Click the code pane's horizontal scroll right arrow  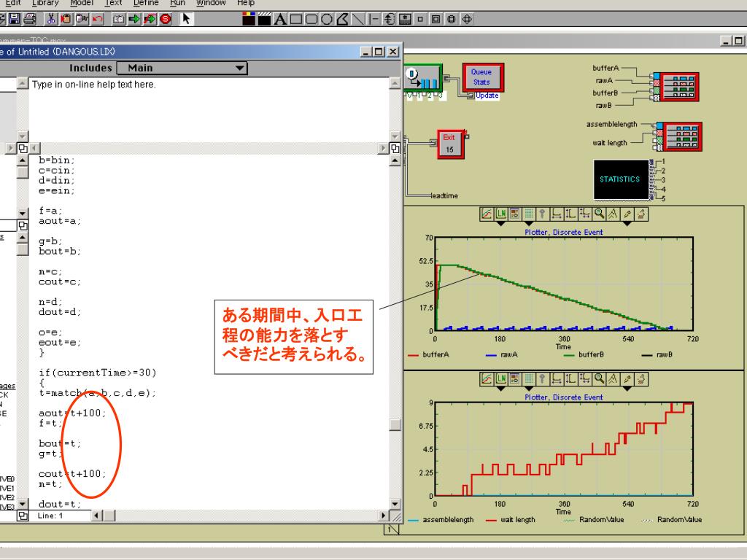tap(383, 516)
